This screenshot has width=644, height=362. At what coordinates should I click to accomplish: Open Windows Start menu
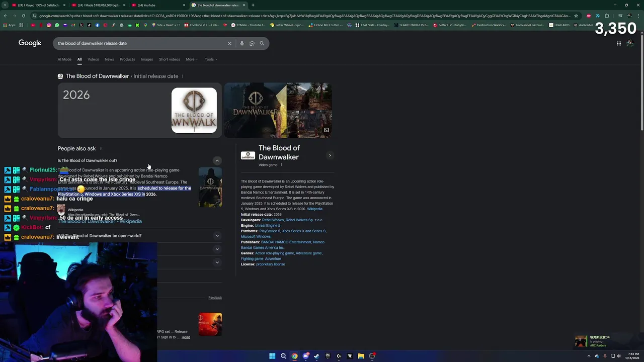coord(272,356)
